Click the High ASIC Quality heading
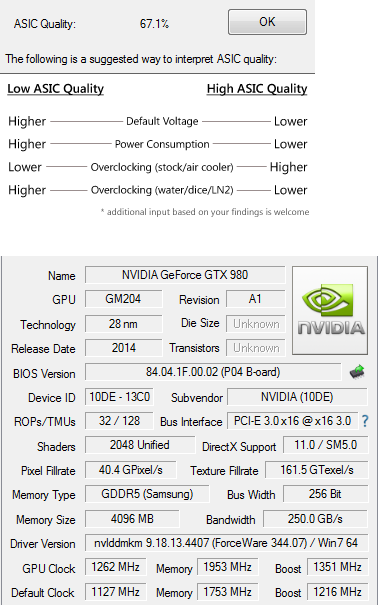 [x=257, y=89]
